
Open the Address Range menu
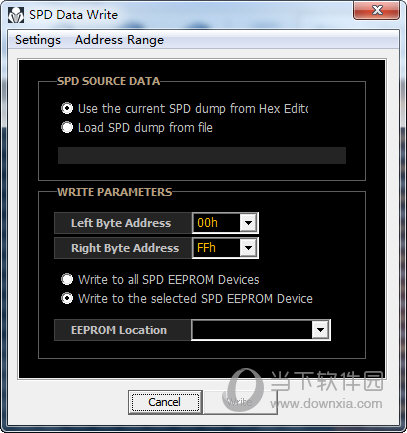[x=119, y=40]
